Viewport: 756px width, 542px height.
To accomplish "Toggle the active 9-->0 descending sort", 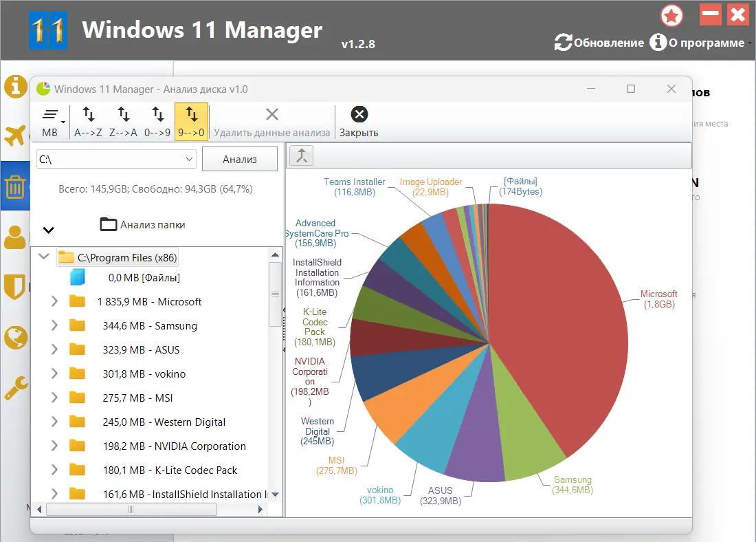I will coord(192,122).
